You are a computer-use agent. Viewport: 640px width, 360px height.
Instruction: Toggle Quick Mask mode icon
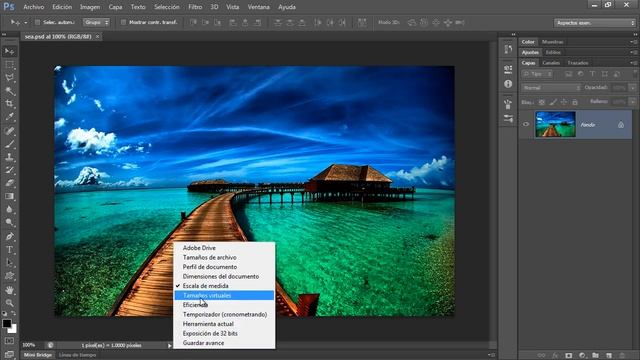pos(9,341)
